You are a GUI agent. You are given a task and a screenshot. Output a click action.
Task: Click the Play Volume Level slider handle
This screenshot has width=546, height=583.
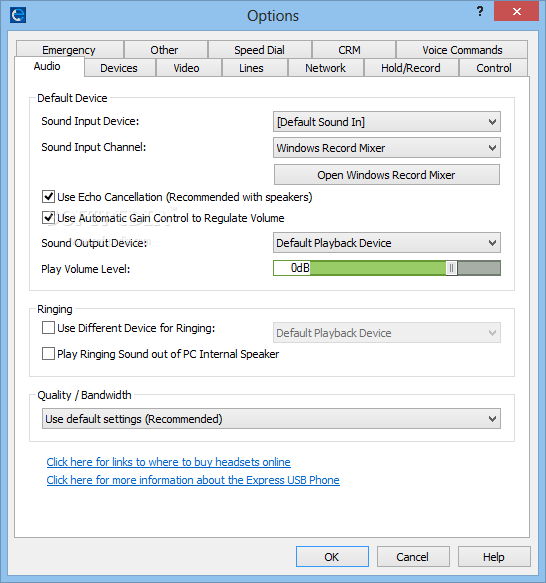click(452, 268)
